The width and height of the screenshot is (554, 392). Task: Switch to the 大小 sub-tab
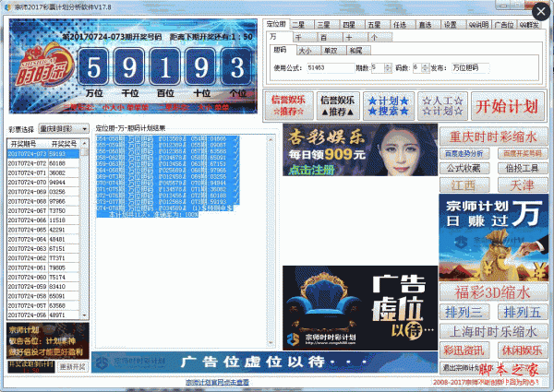pyautogui.click(x=308, y=51)
